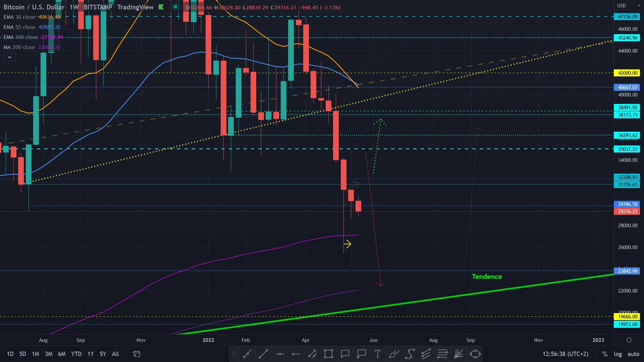Select the horizontal line tool
This screenshot has height=362, width=644.
[279, 354]
